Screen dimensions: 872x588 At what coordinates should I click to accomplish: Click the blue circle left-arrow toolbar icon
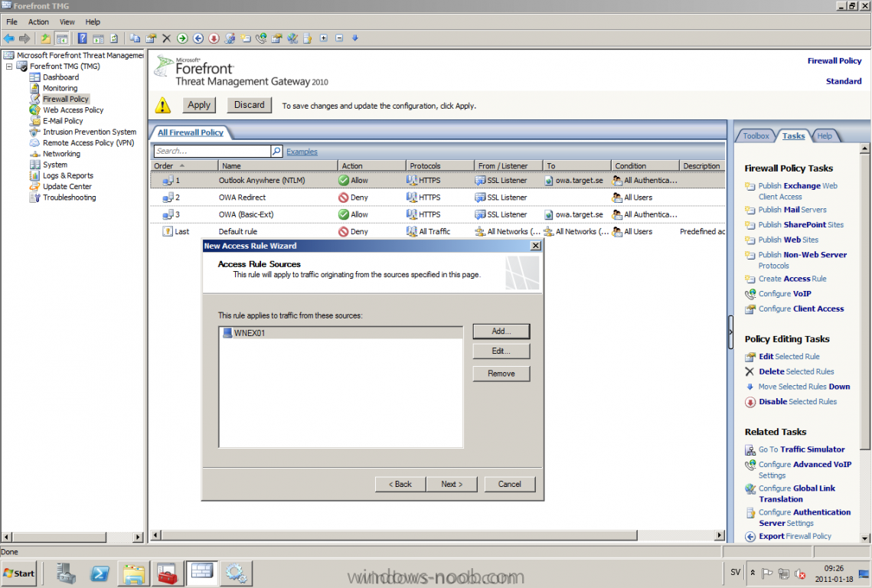tap(198, 38)
